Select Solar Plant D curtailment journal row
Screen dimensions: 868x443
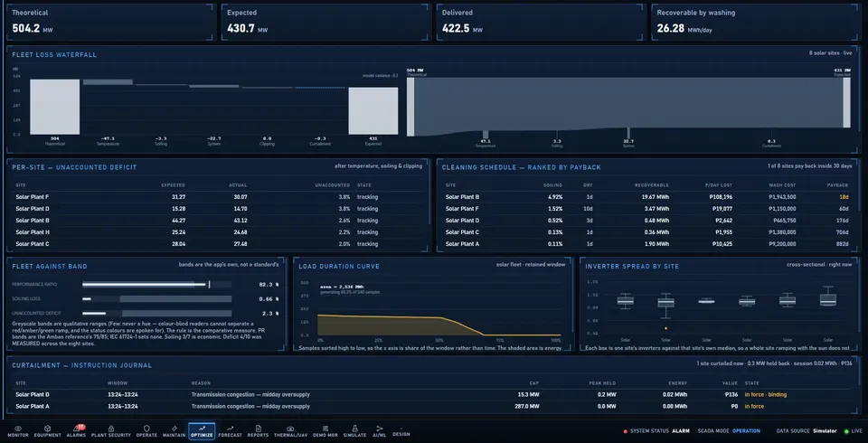(432, 395)
